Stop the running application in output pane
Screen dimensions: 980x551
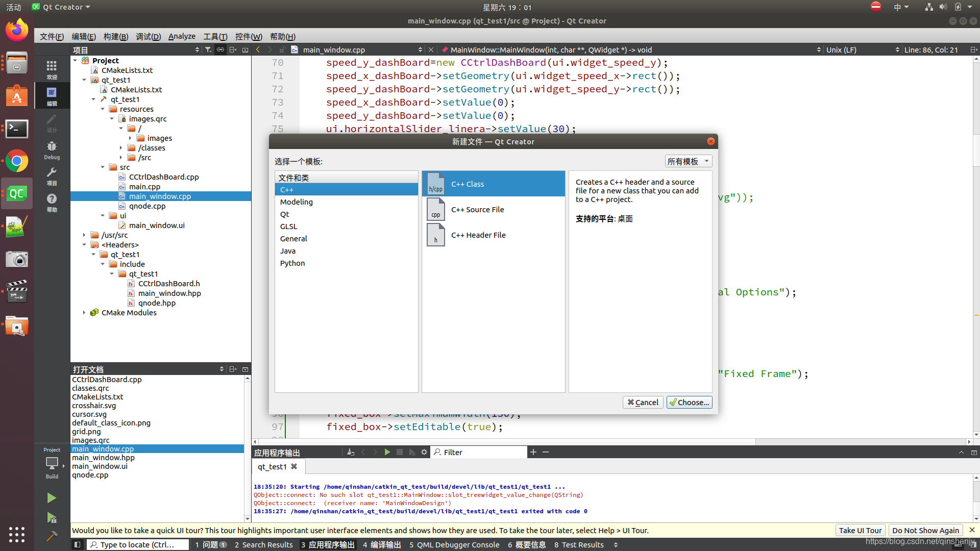(400, 452)
